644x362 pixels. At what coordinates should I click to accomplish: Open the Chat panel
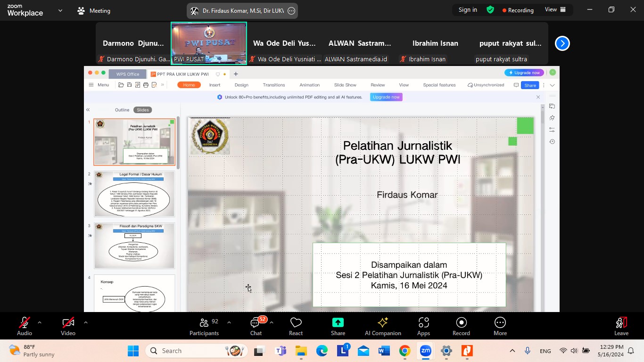[x=256, y=327]
